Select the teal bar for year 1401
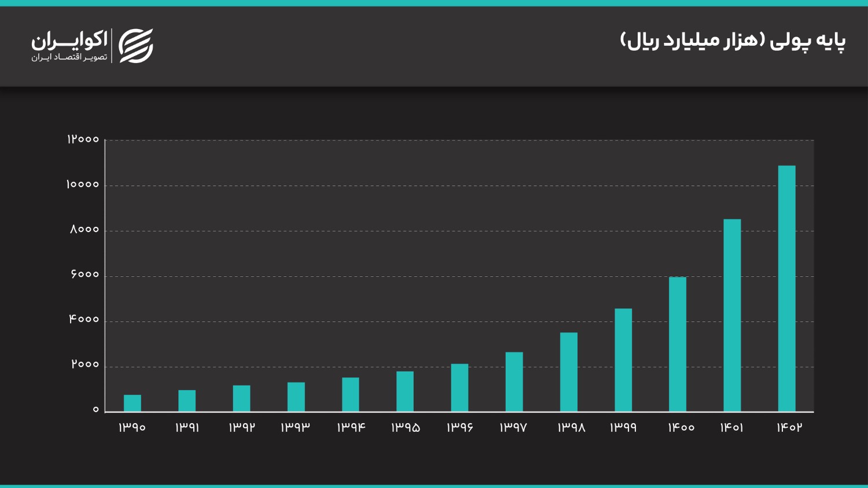This screenshot has width=868, height=488. [732, 315]
